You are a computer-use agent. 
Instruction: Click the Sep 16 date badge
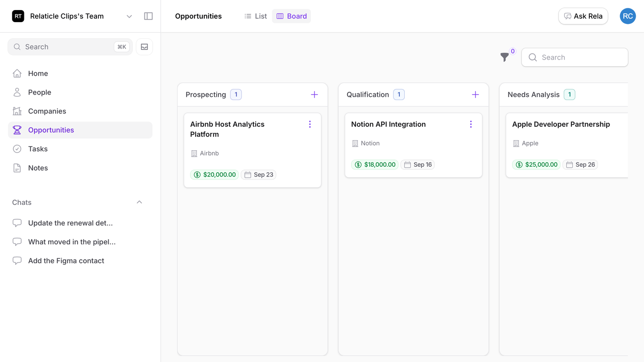418,164
